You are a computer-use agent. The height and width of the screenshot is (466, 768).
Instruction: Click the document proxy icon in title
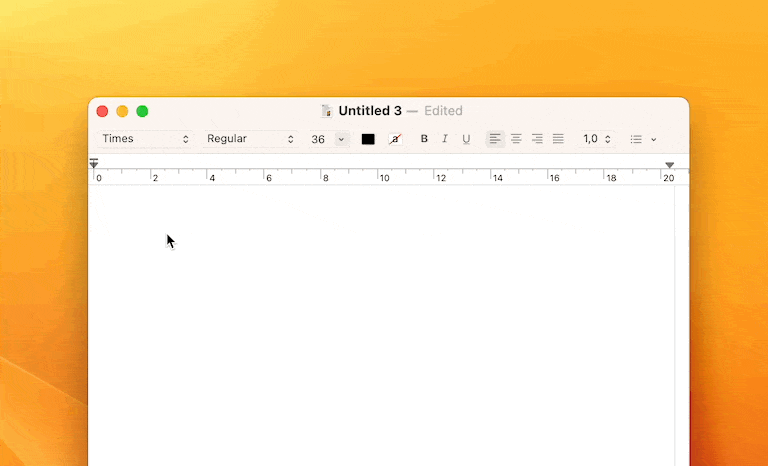coord(327,111)
